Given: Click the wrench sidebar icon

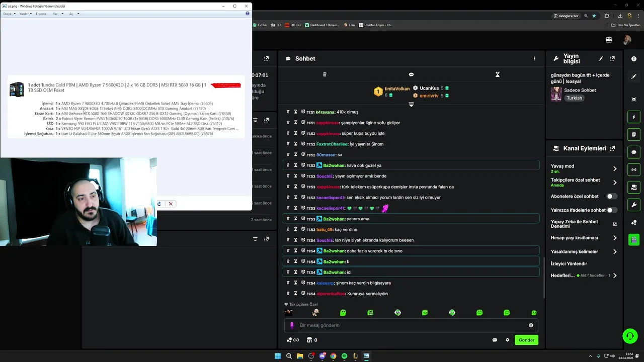Looking at the screenshot, I should click(x=634, y=205).
